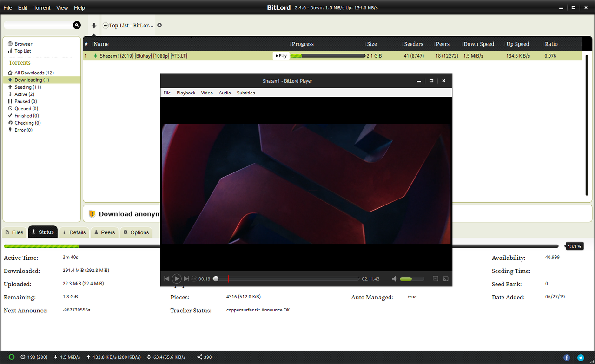
Task: Switch to the Files tab
Action: (x=14, y=232)
